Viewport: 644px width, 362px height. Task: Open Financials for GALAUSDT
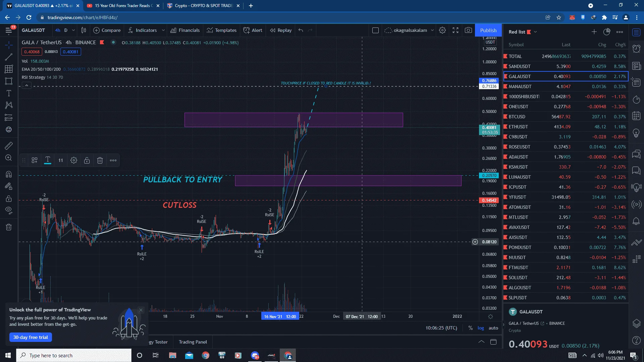point(185,30)
